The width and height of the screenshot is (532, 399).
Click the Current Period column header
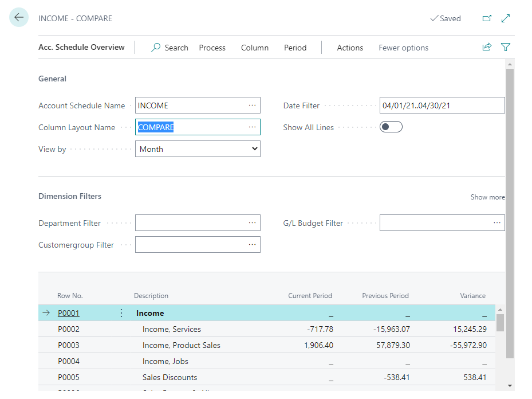click(310, 296)
